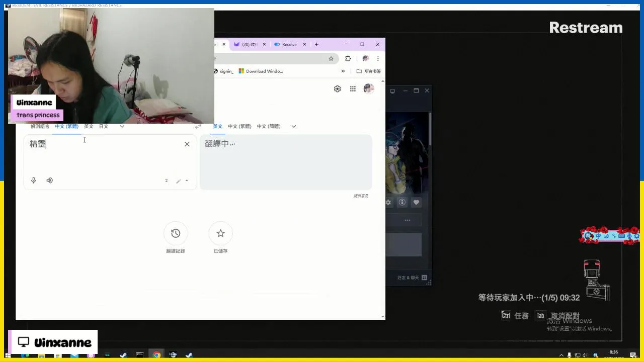Click the terminal icon in the taskbar
The image size is (644, 362).
(x=140, y=355)
